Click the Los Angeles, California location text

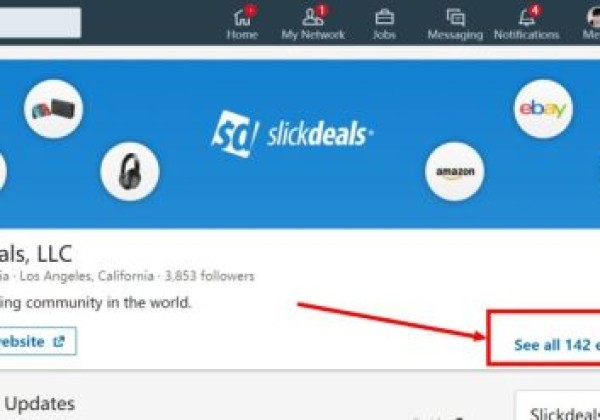tap(86, 276)
